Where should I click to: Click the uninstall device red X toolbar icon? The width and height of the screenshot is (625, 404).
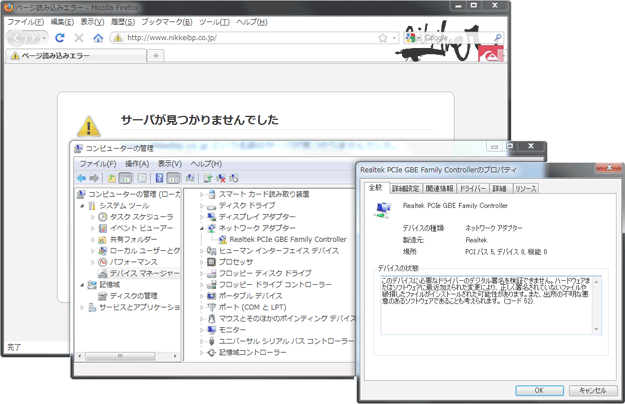point(221,178)
